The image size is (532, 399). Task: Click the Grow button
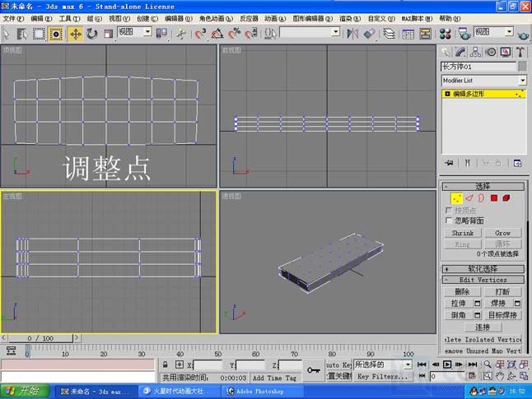pos(503,233)
